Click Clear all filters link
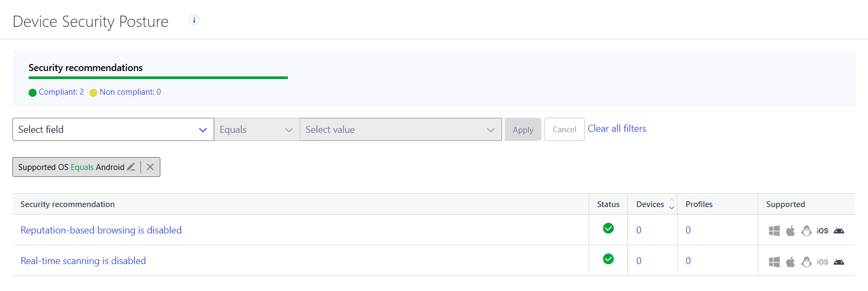This screenshot has height=291, width=868. 617,129
